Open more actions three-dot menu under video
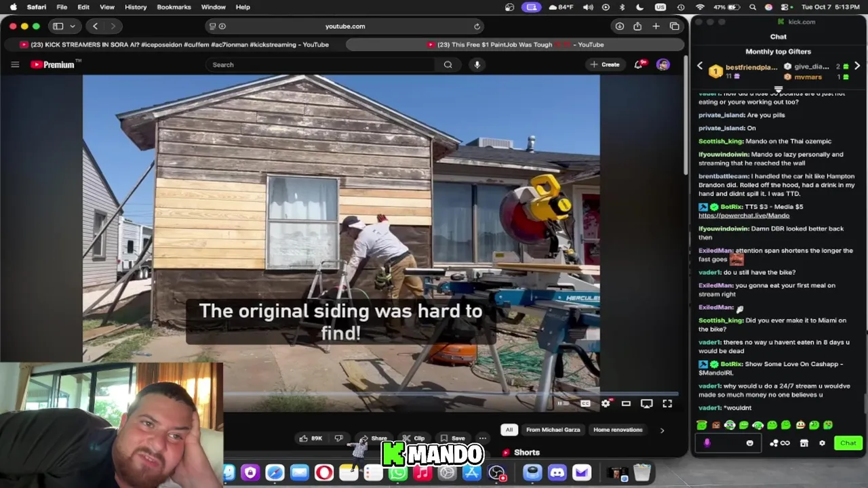868x488 pixels. coord(482,439)
